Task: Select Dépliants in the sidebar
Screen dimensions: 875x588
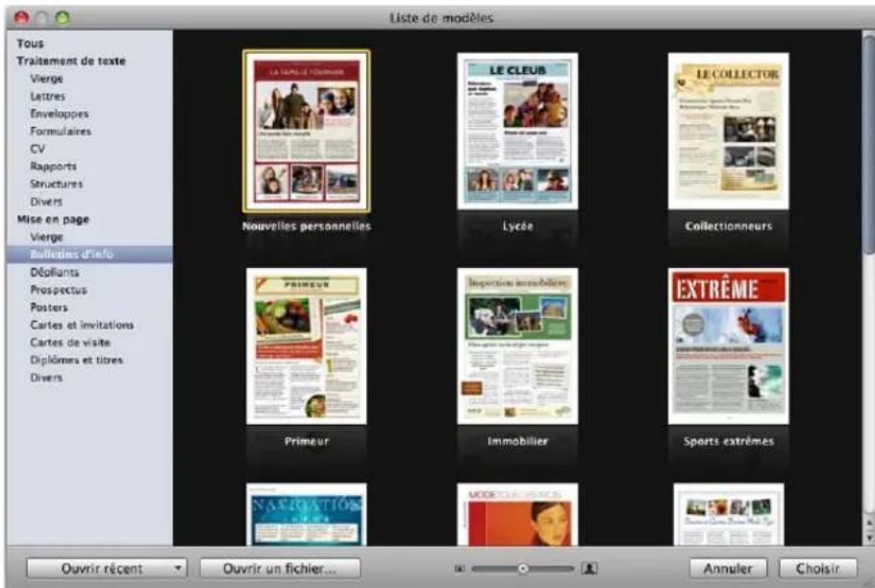Action: 55,272
